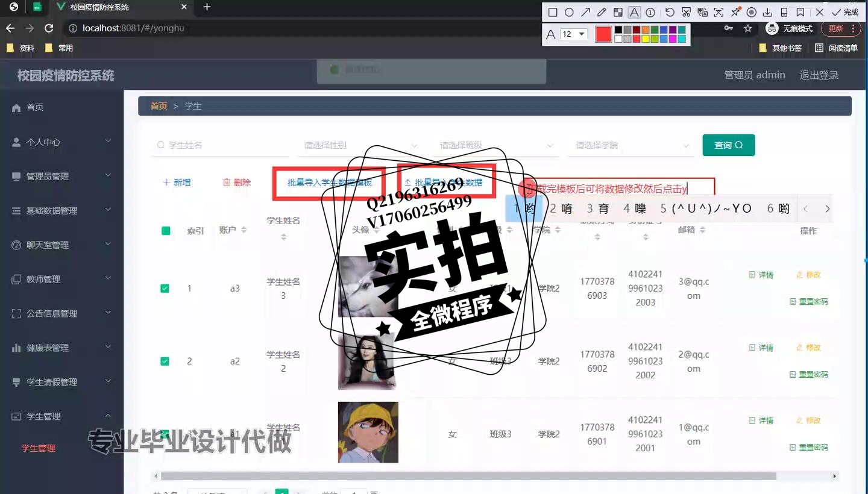
Task: Expand 基础数据管理 sidebar menu
Action: [61, 211]
